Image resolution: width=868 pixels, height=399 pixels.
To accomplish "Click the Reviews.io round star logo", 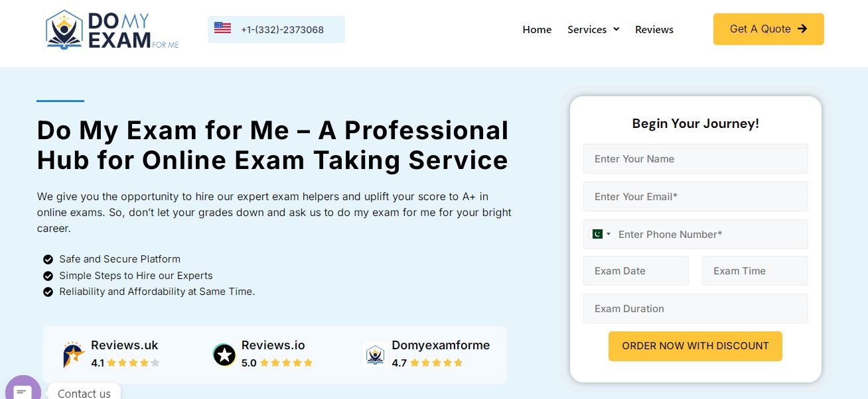I will coord(224,355).
